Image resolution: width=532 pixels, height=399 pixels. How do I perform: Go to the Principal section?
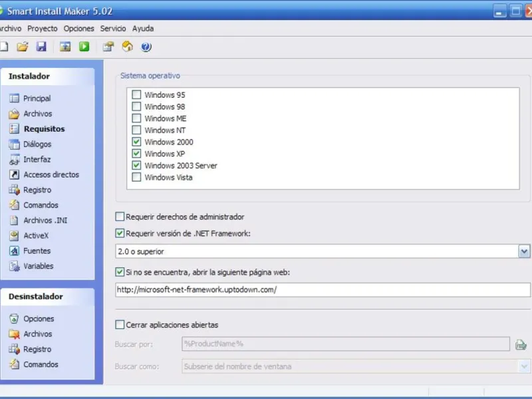[37, 98]
